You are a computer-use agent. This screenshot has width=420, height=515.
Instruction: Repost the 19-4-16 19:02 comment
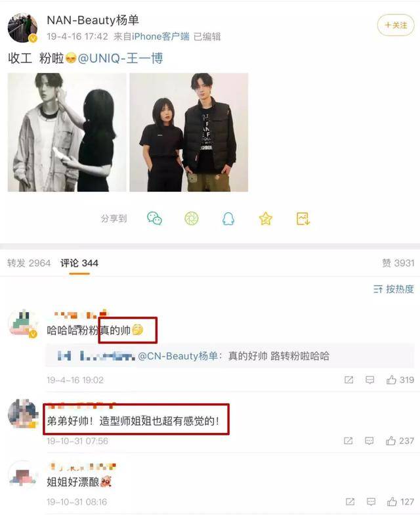click(x=348, y=380)
